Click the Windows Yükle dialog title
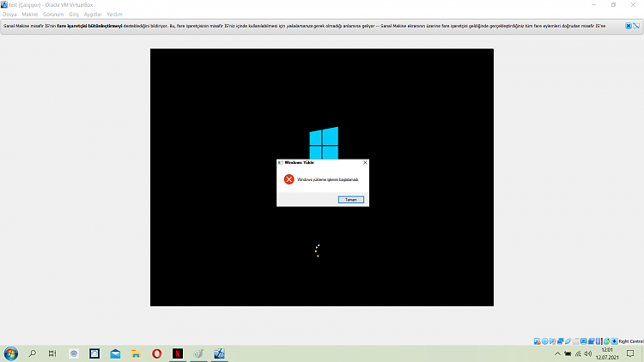644x362 pixels. pyautogui.click(x=299, y=162)
